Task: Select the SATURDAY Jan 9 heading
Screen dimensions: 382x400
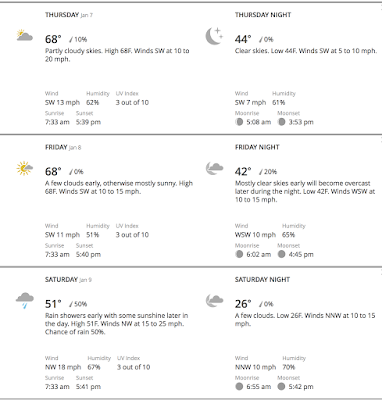Action: pos(68,280)
